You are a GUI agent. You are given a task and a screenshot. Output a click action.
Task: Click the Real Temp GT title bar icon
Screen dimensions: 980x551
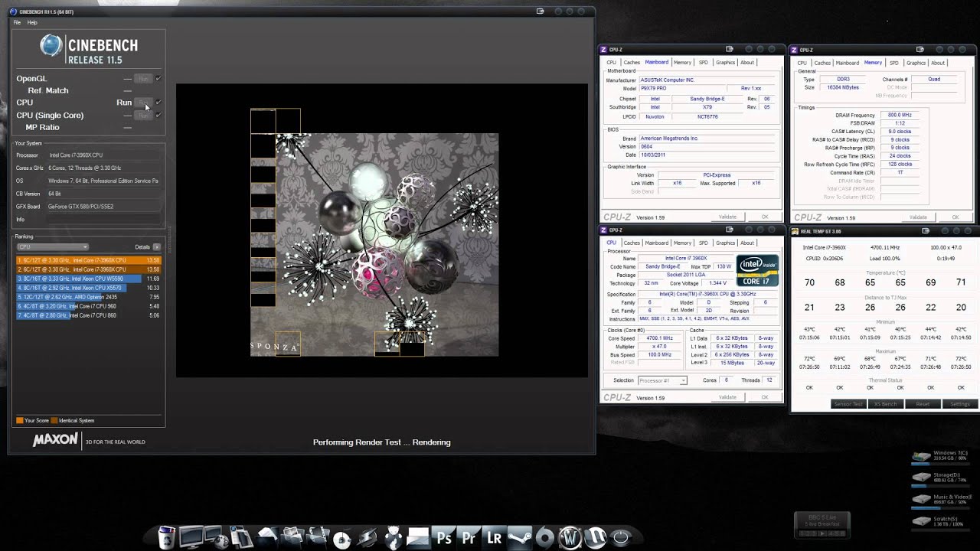795,230
